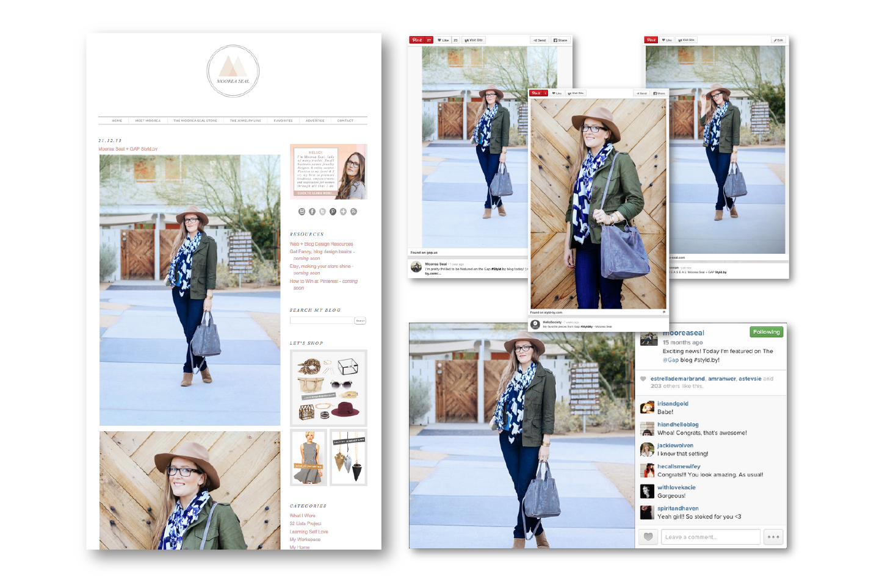This screenshot has height=588, width=871.
Task: Open the Contact nav item
Action: 345,121
